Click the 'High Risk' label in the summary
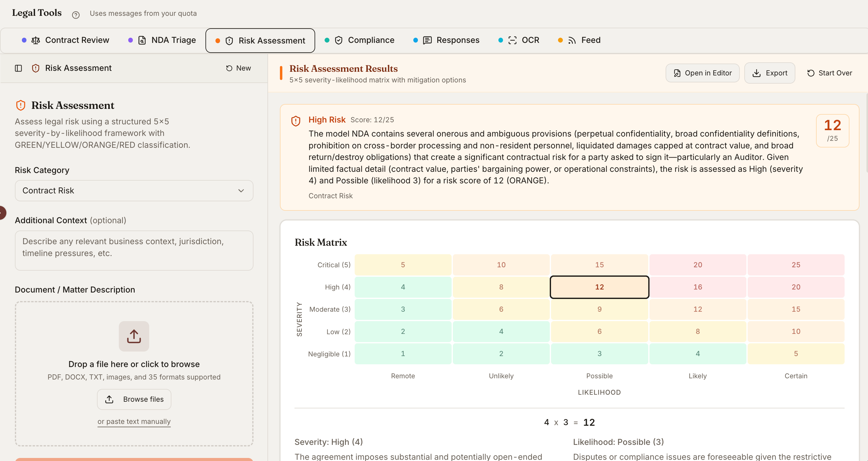Viewport: 868px width, 461px height. pyautogui.click(x=327, y=120)
